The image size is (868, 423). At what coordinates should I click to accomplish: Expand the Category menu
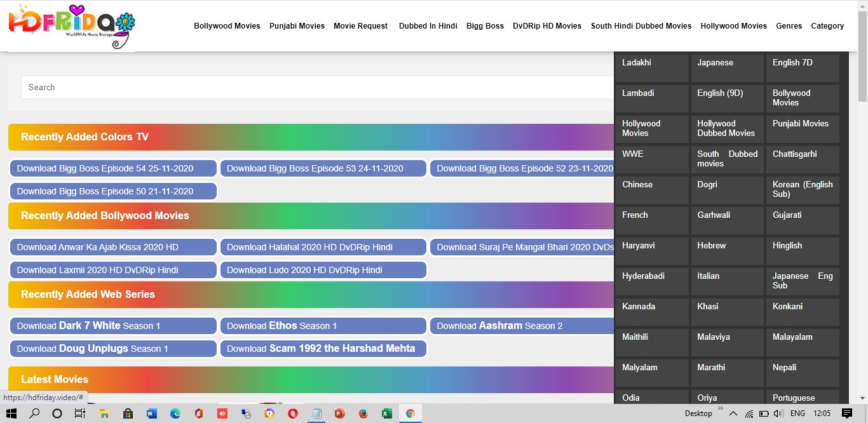pyautogui.click(x=827, y=26)
